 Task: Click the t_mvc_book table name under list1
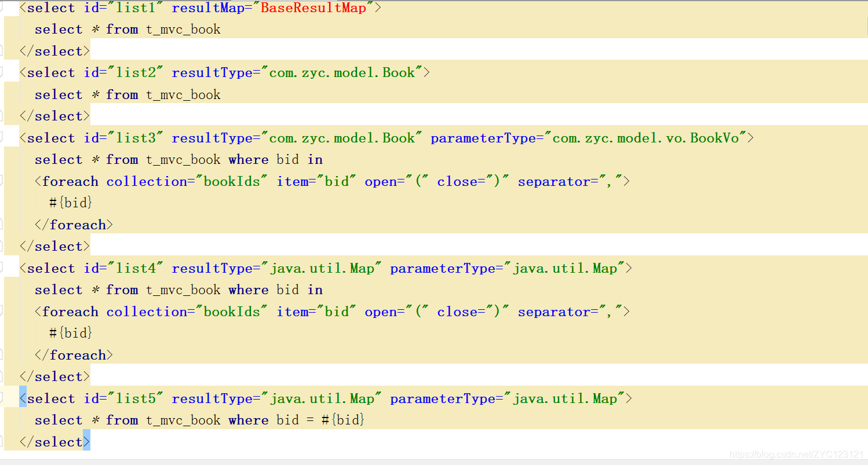point(183,30)
